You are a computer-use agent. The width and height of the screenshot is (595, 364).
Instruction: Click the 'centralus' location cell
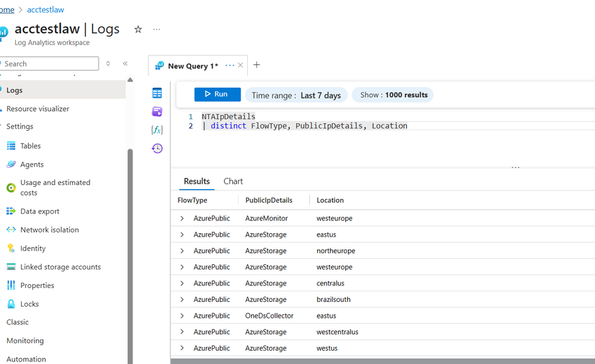[x=330, y=283]
